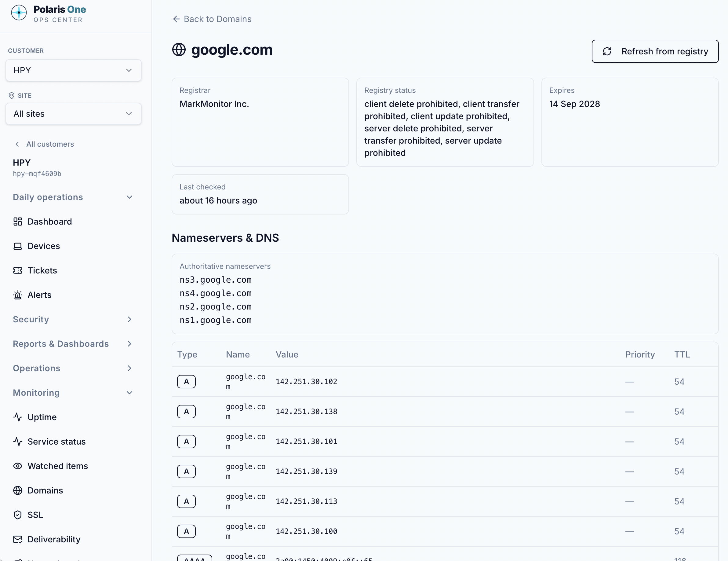Click the Polaris One title text
This screenshot has width=728, height=561.
pos(60,9)
